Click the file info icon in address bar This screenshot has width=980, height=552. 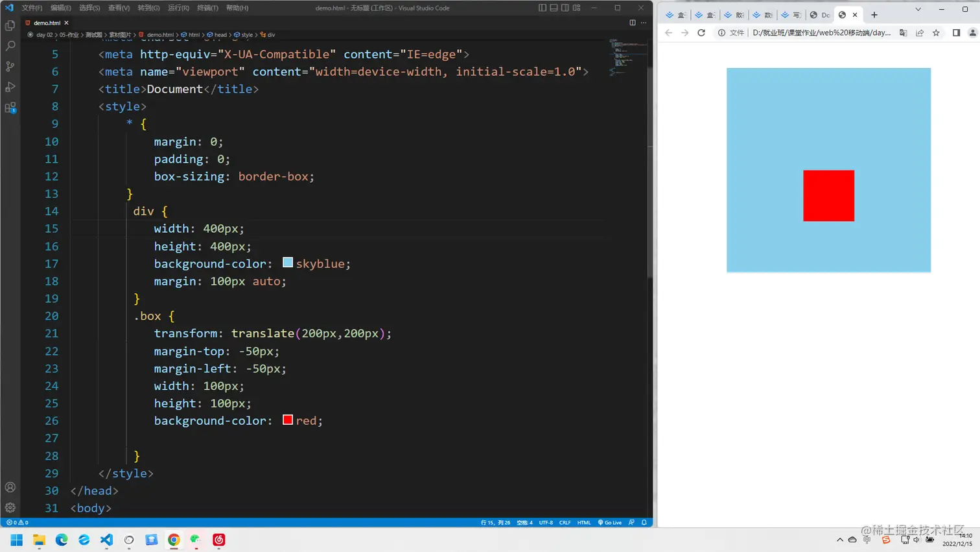[x=721, y=32]
